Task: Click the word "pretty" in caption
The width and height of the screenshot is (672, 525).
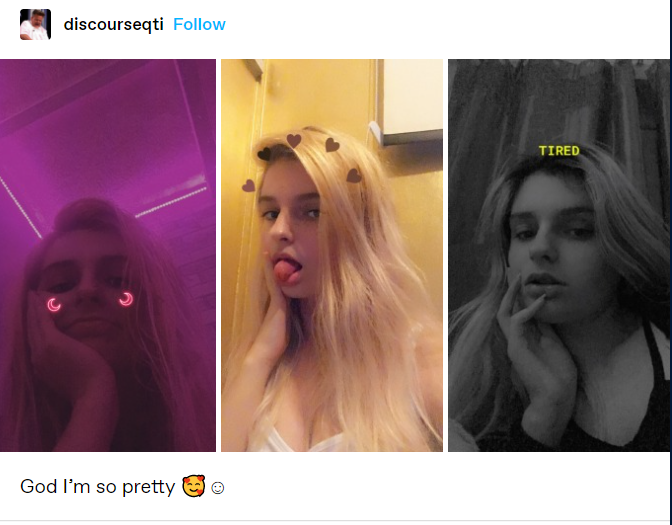Action: [x=149, y=487]
